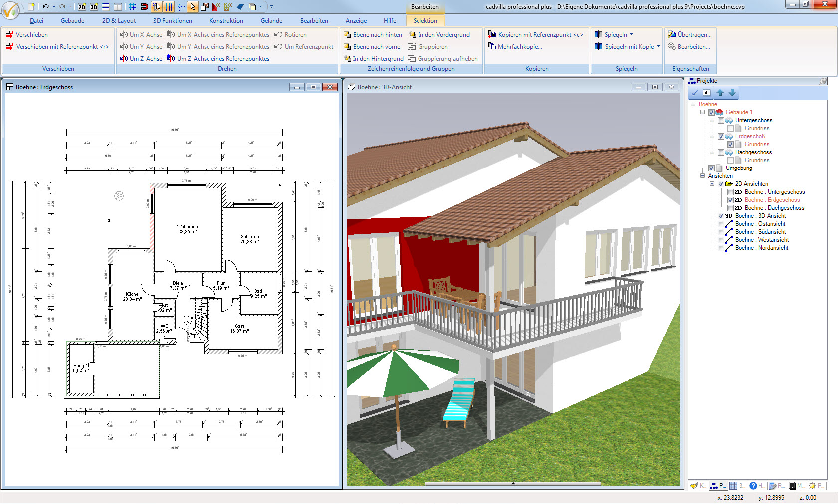The width and height of the screenshot is (838, 504).
Task: Click the pin icon on Projekte panel header
Action: tap(823, 81)
